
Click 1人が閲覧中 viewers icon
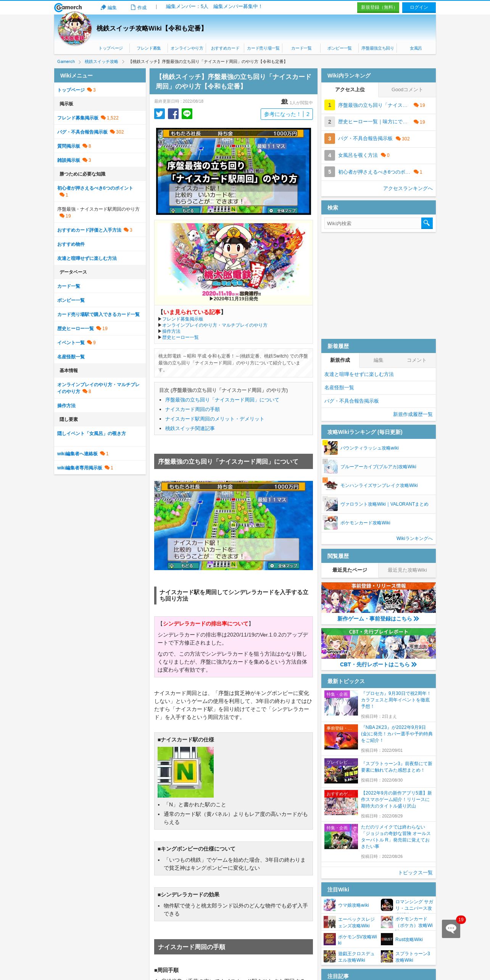pyautogui.click(x=284, y=102)
